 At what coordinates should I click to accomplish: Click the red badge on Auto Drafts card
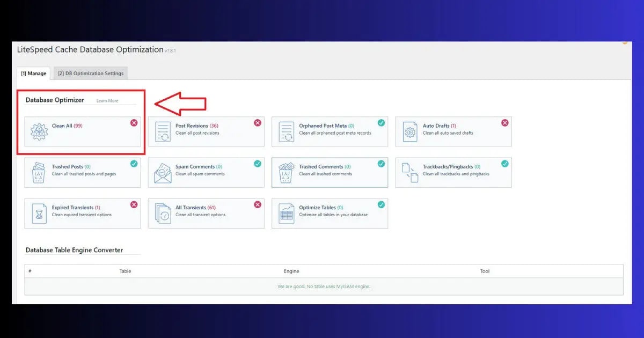tap(504, 122)
